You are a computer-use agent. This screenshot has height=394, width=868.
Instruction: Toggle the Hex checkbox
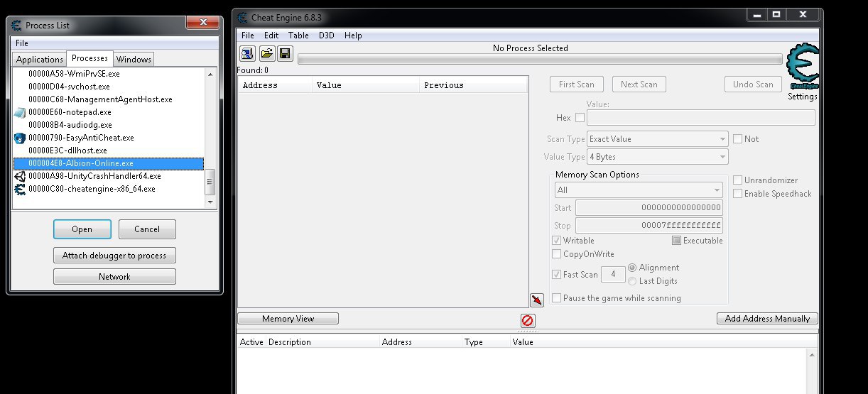pos(580,118)
